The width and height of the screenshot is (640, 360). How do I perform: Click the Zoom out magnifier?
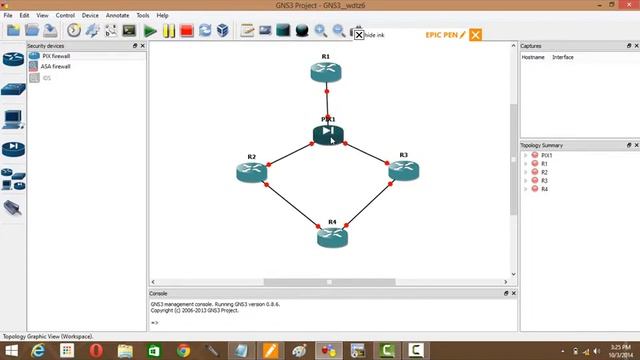tap(338, 31)
